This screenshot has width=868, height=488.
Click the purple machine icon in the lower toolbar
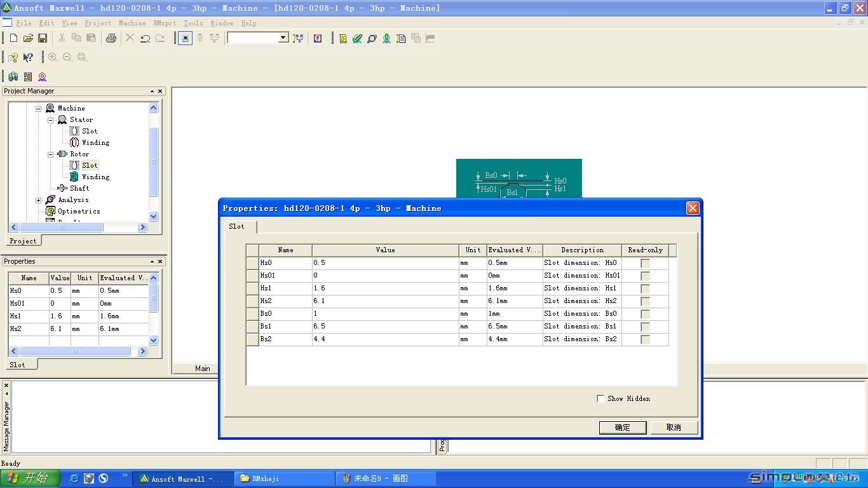tap(42, 76)
